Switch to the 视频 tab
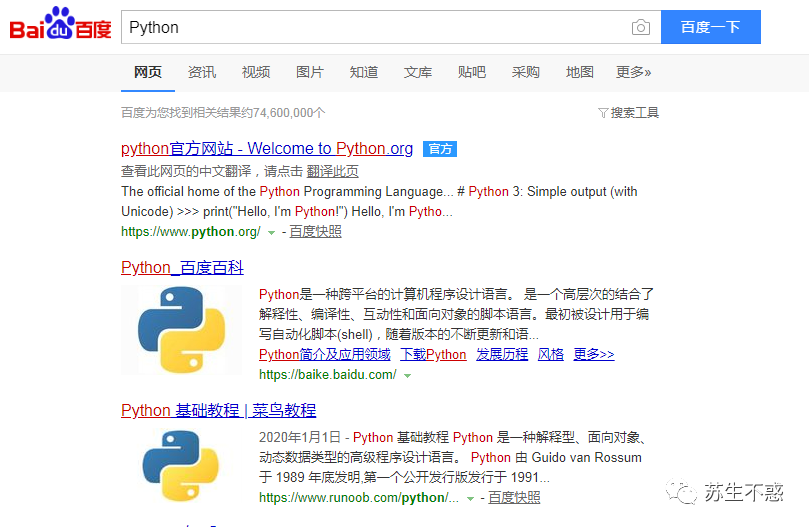This screenshot has height=527, width=809. coord(256,72)
